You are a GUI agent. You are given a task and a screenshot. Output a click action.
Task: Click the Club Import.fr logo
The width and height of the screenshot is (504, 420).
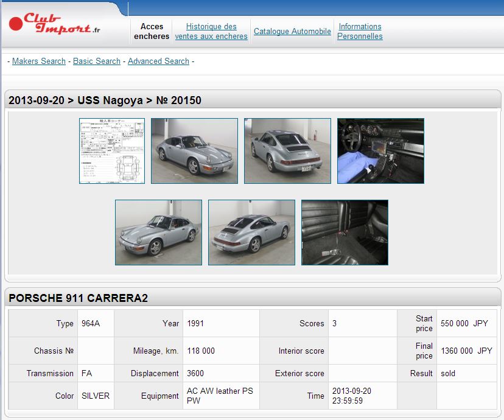coord(55,24)
